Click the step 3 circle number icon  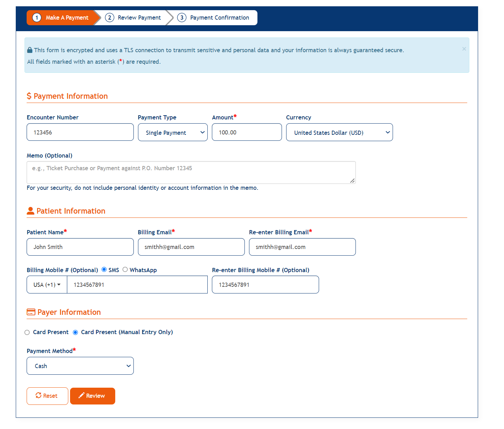(x=182, y=18)
